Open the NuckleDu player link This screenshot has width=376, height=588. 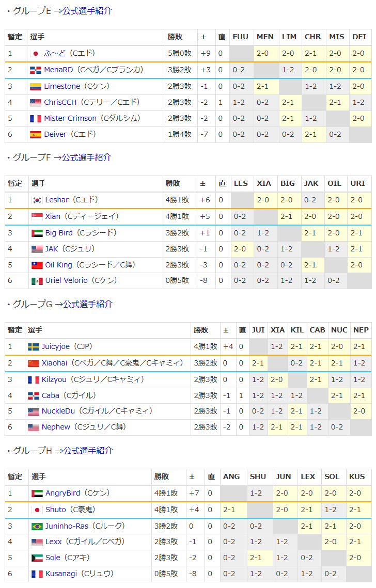point(58,411)
